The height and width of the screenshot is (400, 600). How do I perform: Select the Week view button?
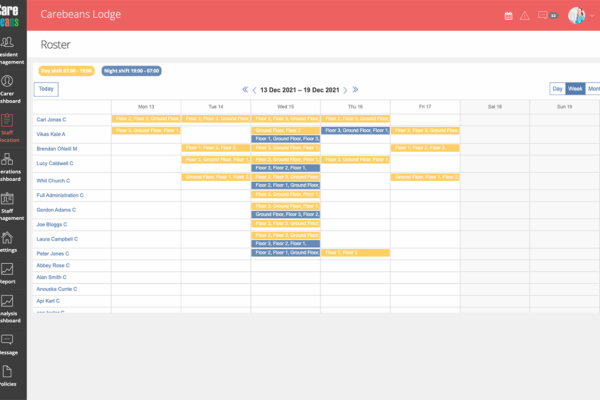[x=575, y=89]
